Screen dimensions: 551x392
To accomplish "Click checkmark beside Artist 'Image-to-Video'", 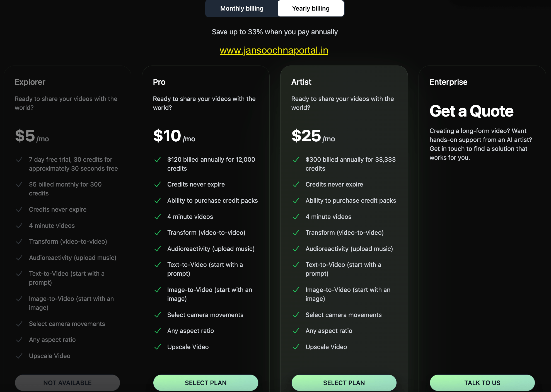I will (x=296, y=290).
